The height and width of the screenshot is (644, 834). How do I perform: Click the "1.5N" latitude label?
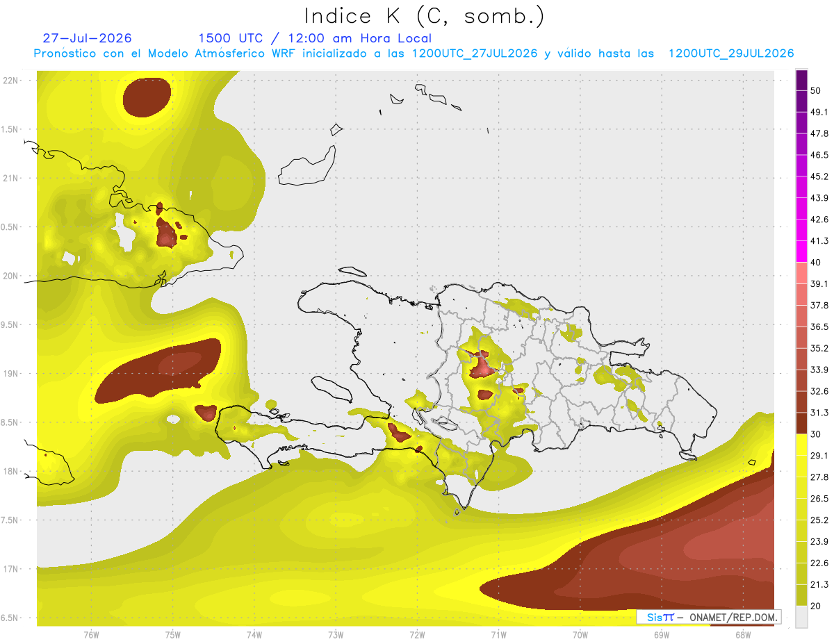(10, 129)
